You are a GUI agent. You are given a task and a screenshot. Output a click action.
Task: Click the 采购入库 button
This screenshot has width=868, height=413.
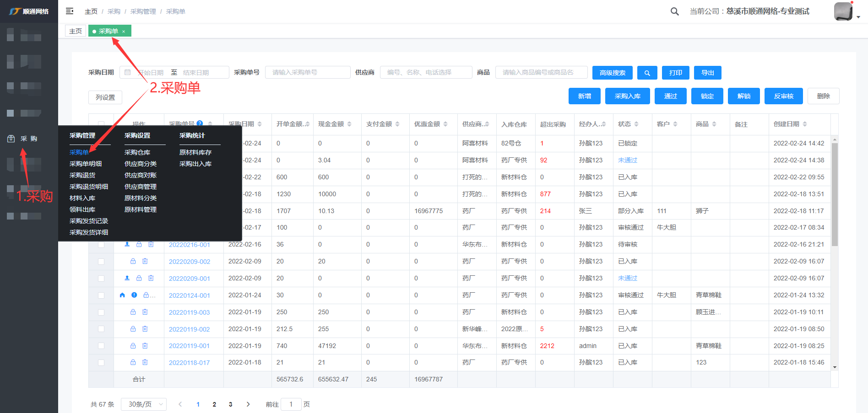coord(627,96)
